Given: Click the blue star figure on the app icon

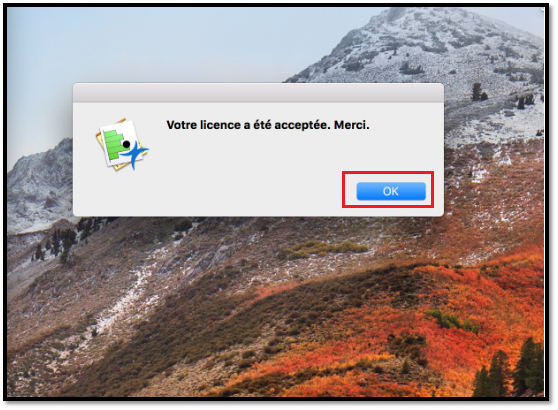Looking at the screenshot, I should (135, 155).
